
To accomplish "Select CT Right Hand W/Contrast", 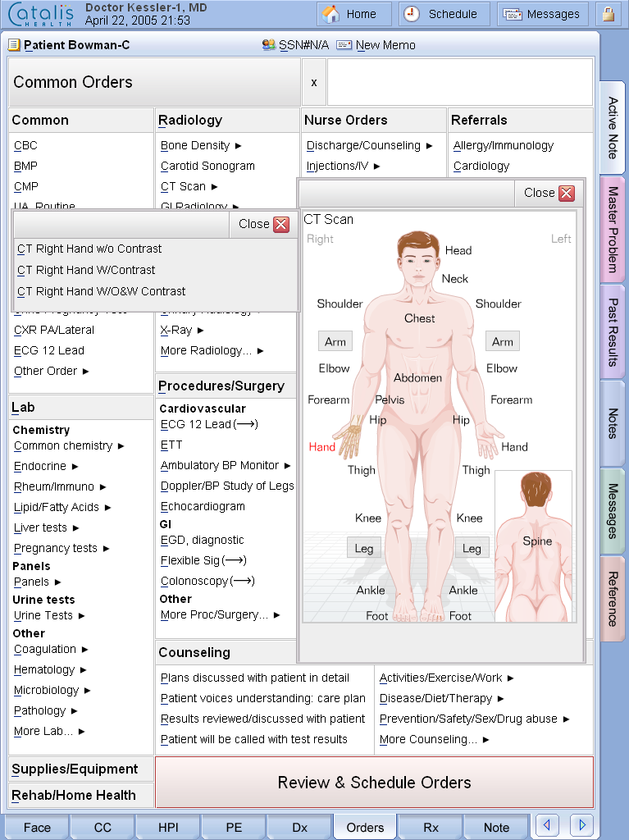I will pos(86,270).
